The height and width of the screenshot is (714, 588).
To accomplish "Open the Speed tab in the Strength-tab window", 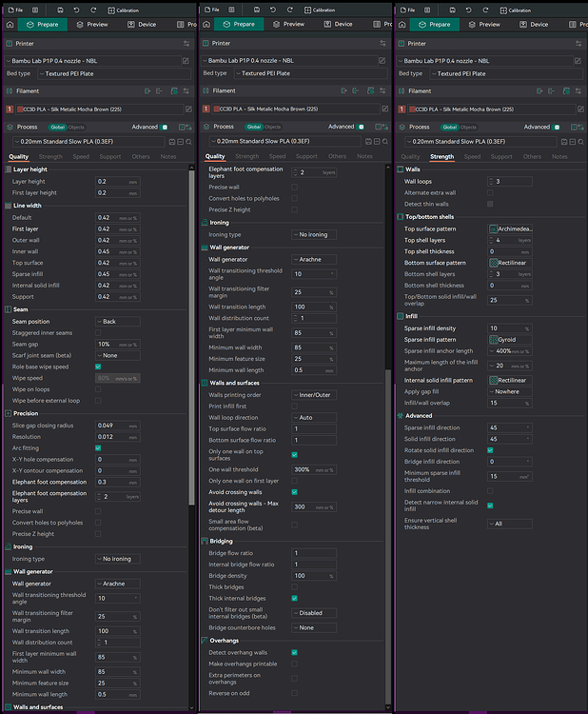I will [x=472, y=157].
